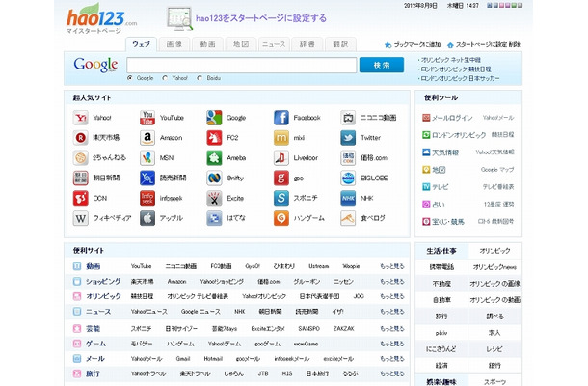
Task: Click the スタートページに設定 link
Action: (x=482, y=44)
